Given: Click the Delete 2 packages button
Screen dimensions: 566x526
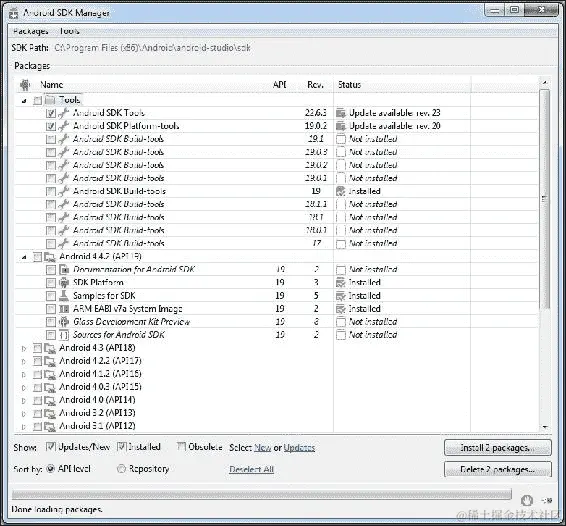Looking at the screenshot, I should tap(498, 469).
